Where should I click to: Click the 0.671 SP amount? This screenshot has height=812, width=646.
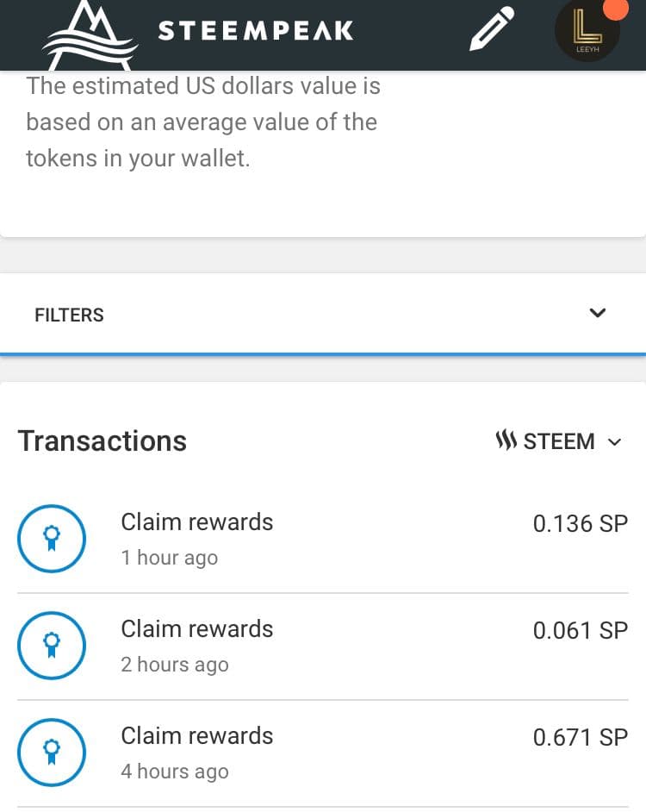click(x=580, y=737)
